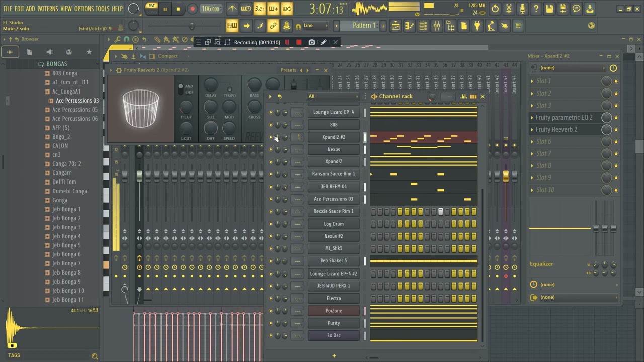
Task: Click the Undo history circular arrow icon
Action: click(x=495, y=9)
